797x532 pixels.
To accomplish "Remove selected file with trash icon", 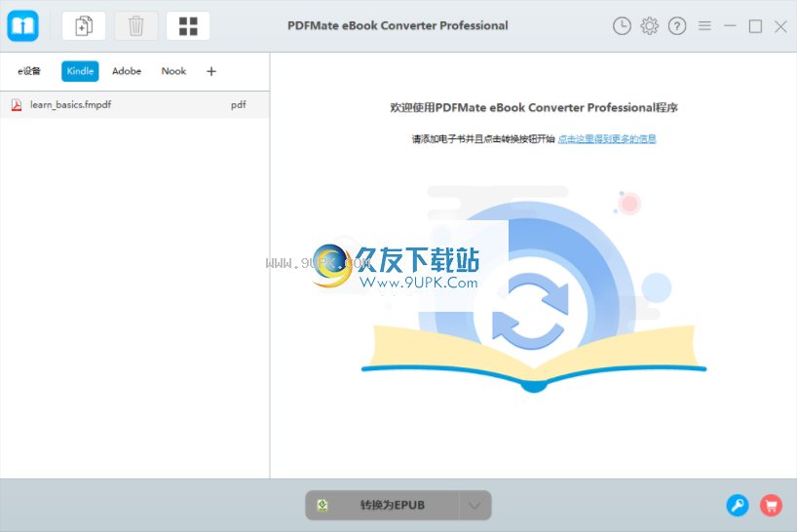I will 135,25.
